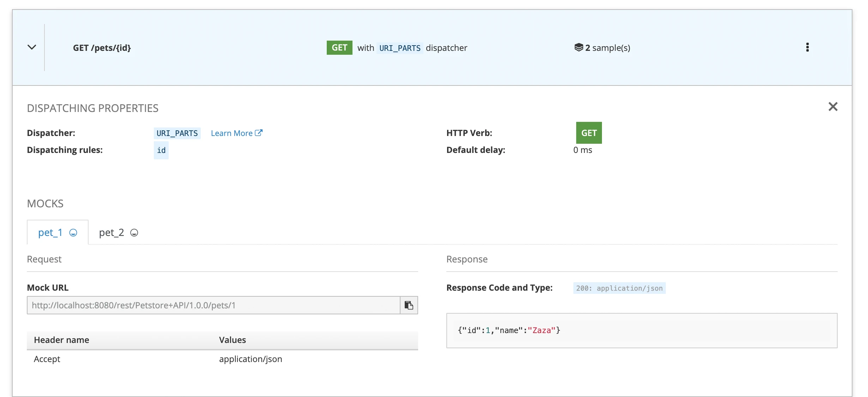Click the URI_PARTS label in header row

coord(400,48)
